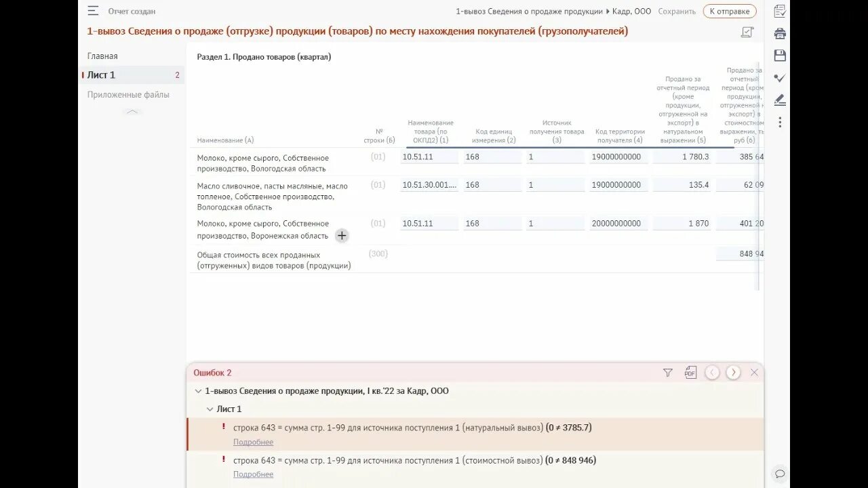Viewport: 868px width, 488px height.
Task: Save report with floppy disk icon
Action: click(780, 56)
